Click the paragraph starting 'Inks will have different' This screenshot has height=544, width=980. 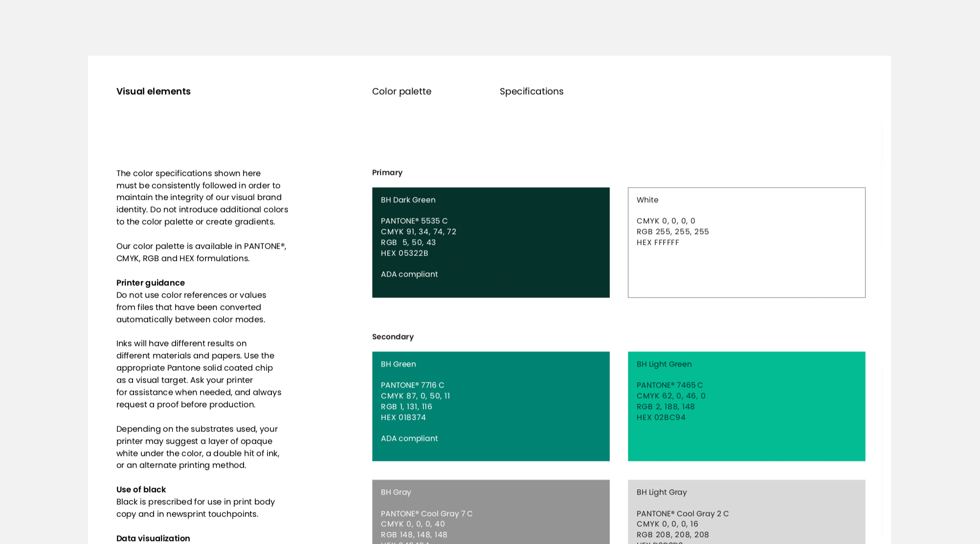pyautogui.click(x=199, y=374)
